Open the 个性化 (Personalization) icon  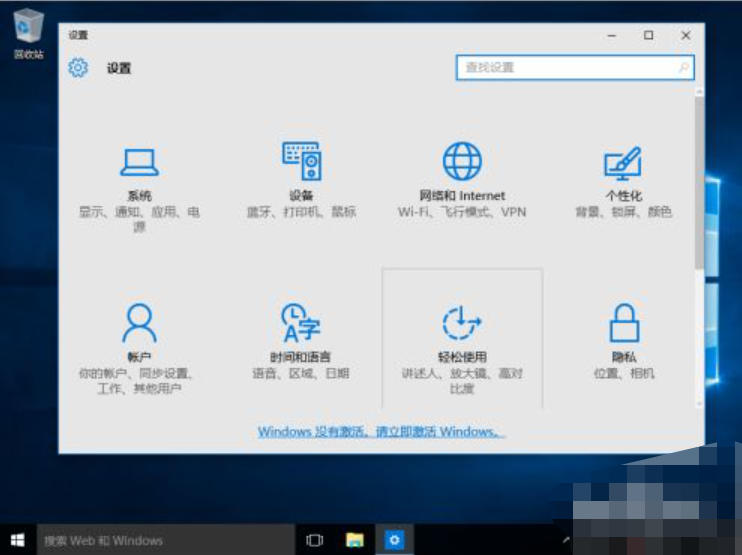(x=622, y=163)
